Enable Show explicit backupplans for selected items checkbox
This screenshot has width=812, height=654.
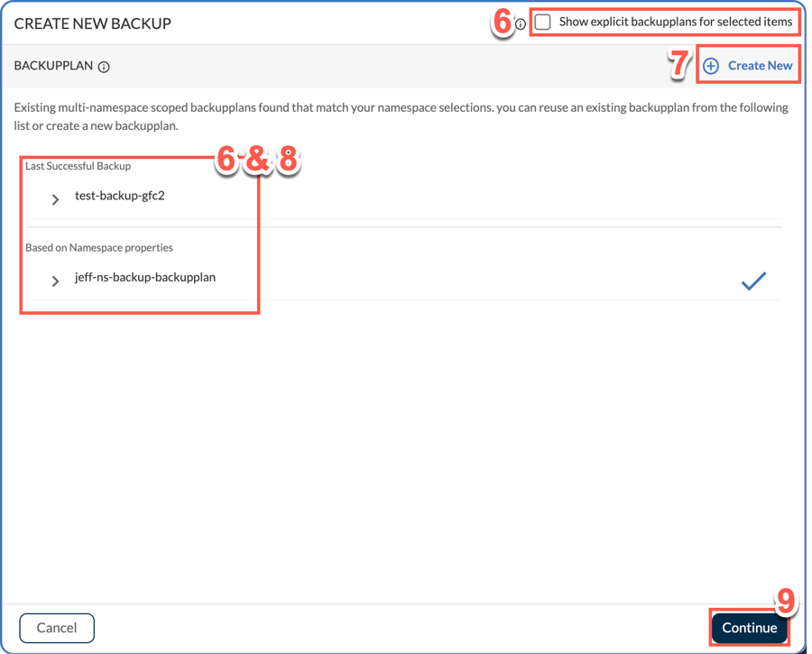click(x=542, y=23)
